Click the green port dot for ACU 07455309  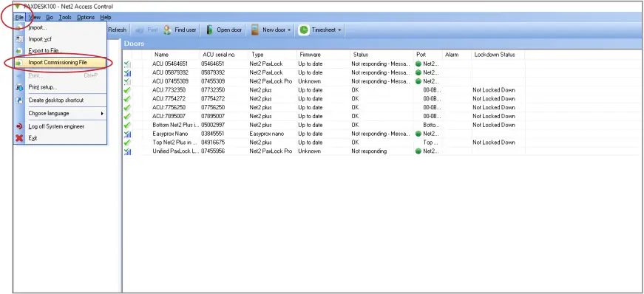[x=418, y=81]
